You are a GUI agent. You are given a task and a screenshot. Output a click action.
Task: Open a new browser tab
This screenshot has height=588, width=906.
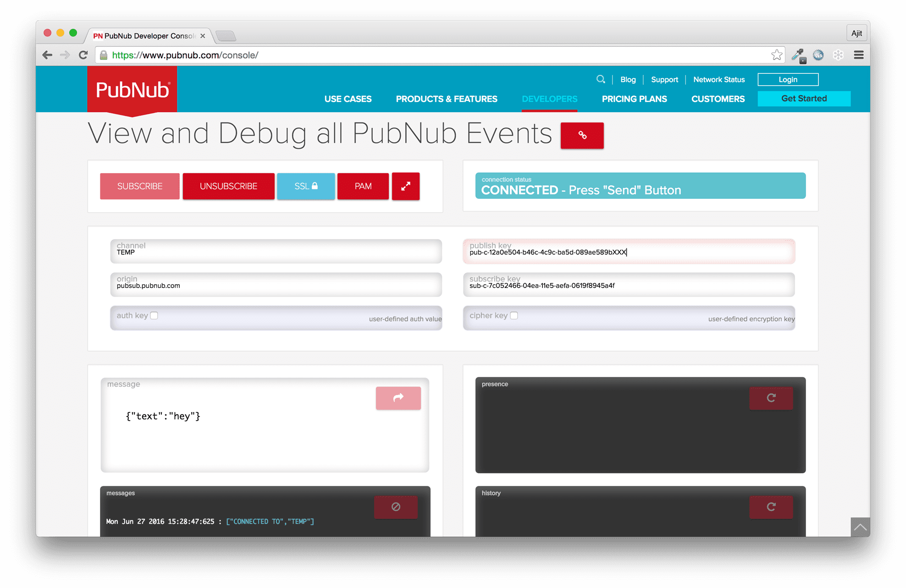coord(226,36)
